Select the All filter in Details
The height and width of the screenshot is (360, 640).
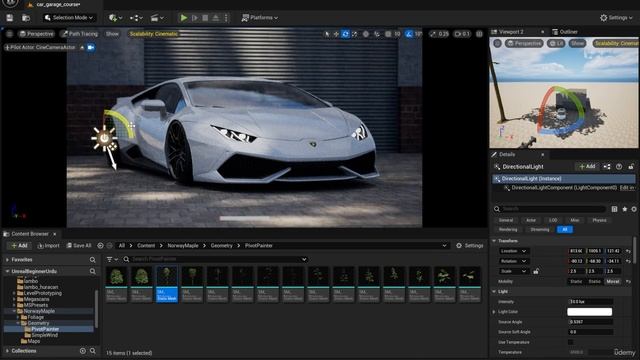point(565,229)
